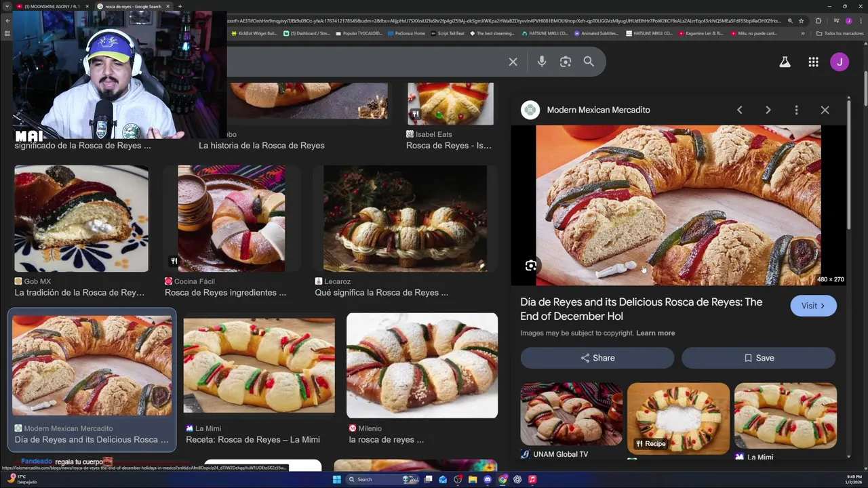
Task: Open the Windows Start menu
Action: (x=337, y=479)
